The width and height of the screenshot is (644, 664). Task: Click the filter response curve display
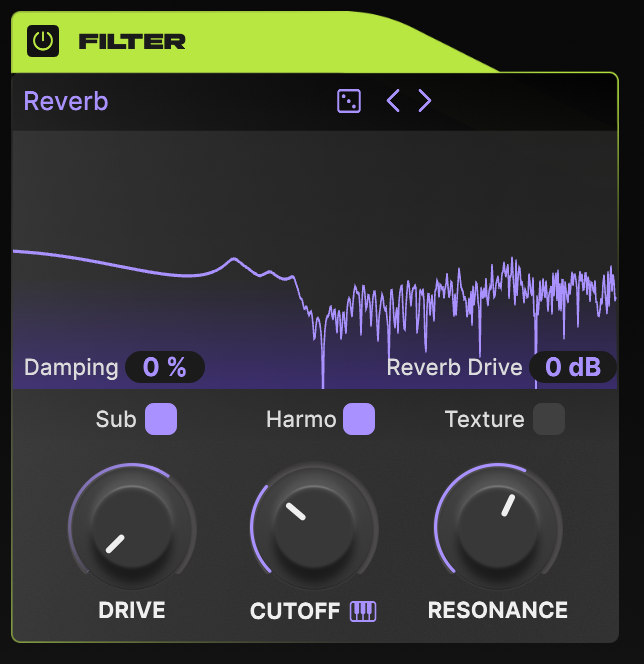click(x=315, y=259)
